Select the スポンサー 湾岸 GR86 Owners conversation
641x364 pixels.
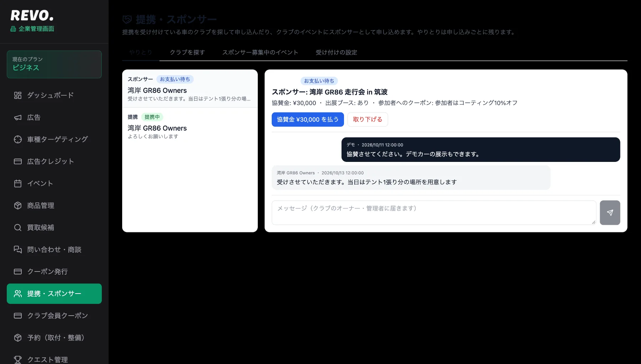tap(190, 89)
